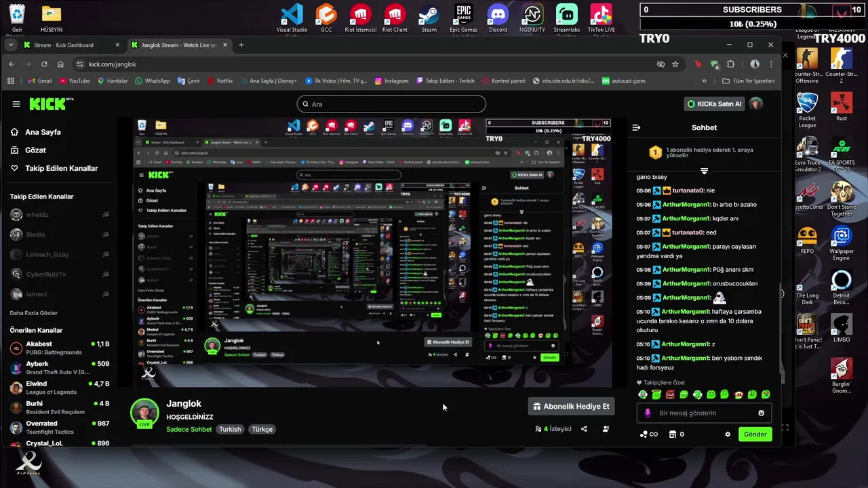The image size is (868, 488).
Task: Select the Türkçe tag
Action: click(x=262, y=429)
